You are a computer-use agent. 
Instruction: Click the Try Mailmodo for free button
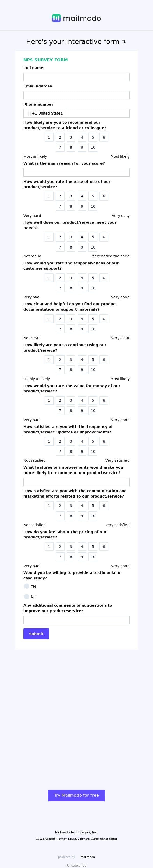(x=76, y=795)
